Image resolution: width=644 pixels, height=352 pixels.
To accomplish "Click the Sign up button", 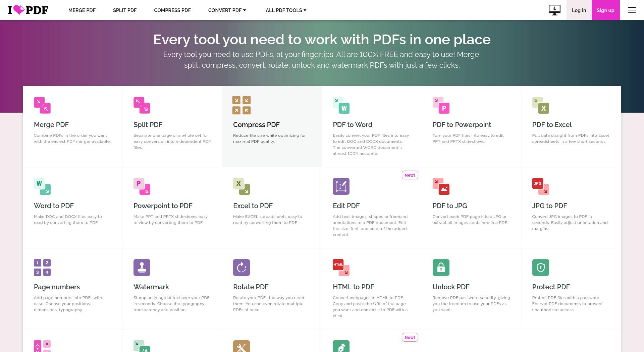I will pyautogui.click(x=605, y=10).
